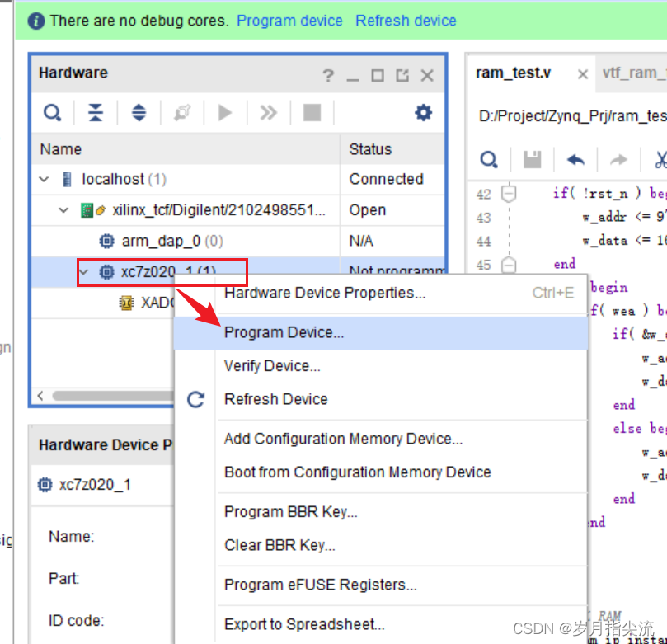
Task: Click the save file icon in editor toolbar
Action: click(532, 159)
